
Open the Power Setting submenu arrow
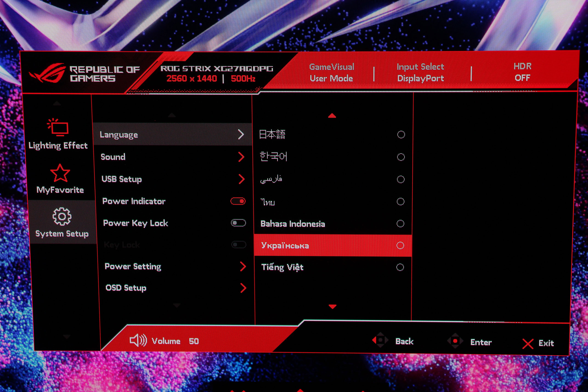coord(243,266)
